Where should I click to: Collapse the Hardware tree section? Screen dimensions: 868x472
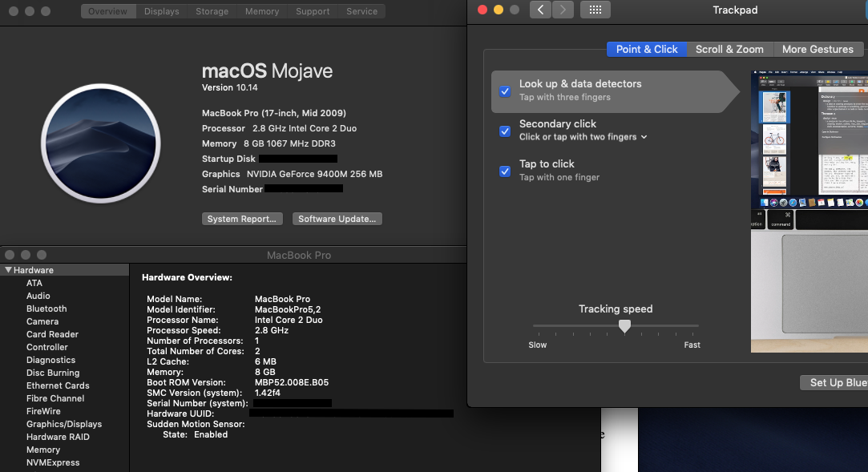[8, 270]
